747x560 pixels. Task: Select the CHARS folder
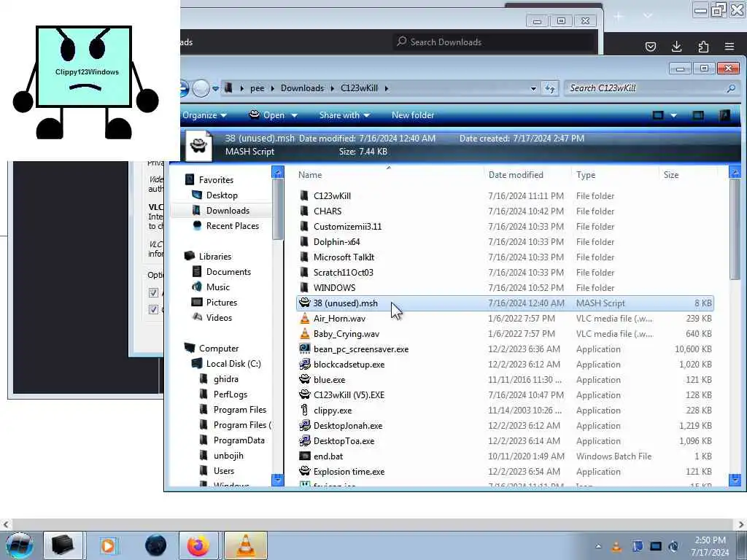328,211
